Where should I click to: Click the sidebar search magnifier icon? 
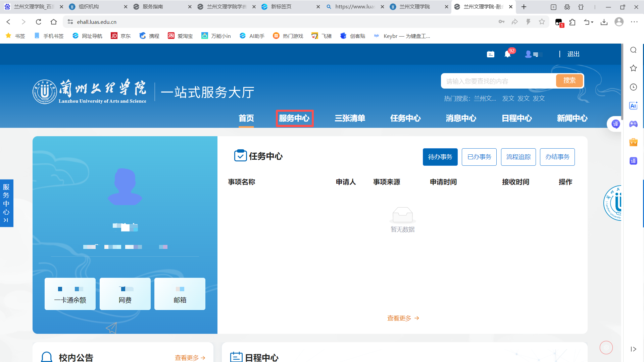[633, 50]
